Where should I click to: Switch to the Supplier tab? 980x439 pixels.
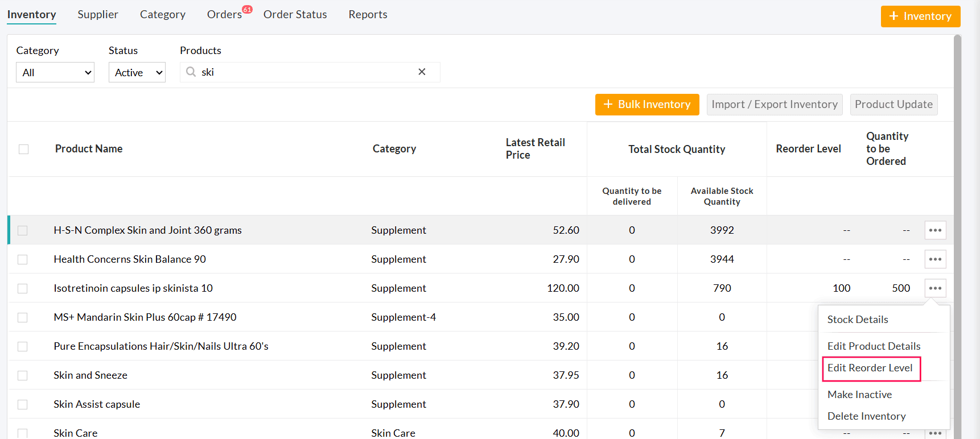[x=98, y=14]
